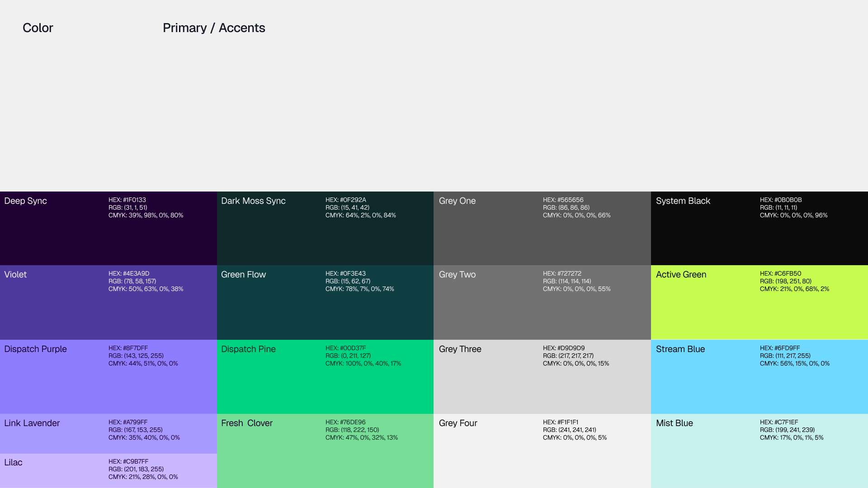Viewport: 868px width, 488px height.
Task: Click hex value #C9B7FF
Action: point(136,461)
